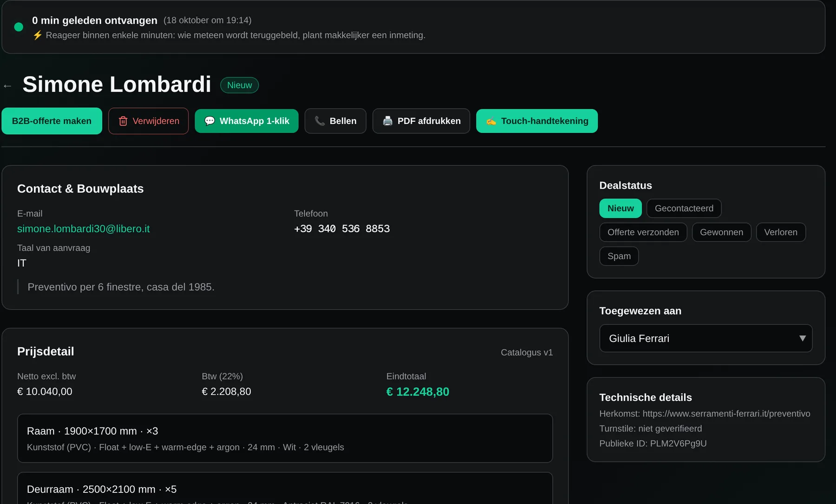Click the phone icon in Bellen button

(x=320, y=121)
